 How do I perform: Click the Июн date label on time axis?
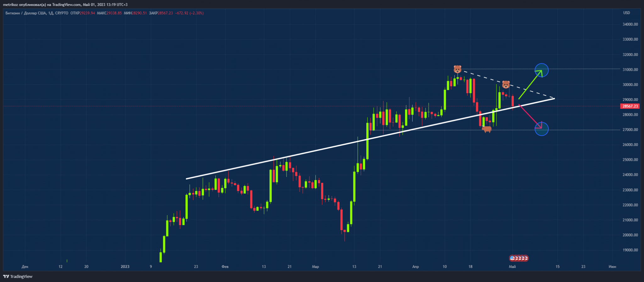coord(612,267)
